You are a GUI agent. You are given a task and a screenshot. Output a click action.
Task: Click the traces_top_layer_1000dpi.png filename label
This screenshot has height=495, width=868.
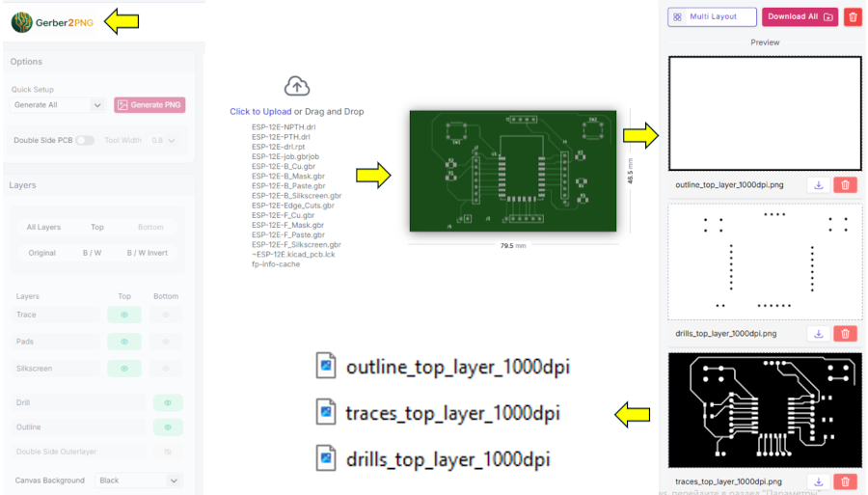point(728,481)
